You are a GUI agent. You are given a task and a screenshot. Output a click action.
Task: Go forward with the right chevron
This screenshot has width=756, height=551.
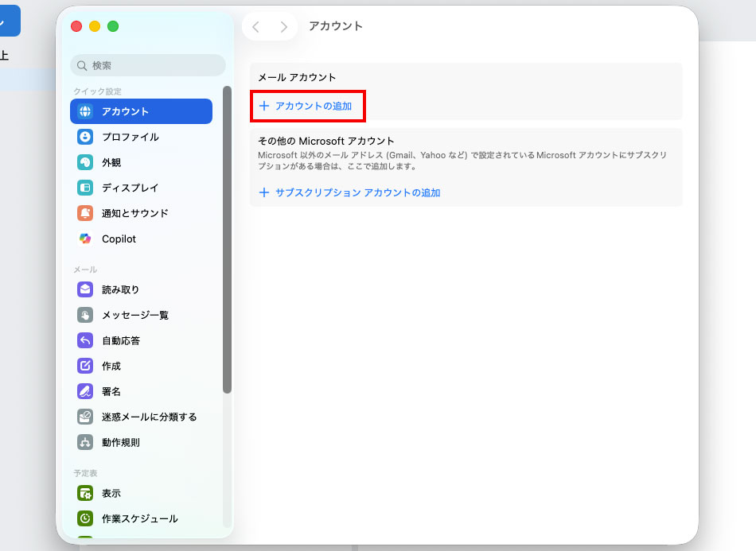[283, 27]
